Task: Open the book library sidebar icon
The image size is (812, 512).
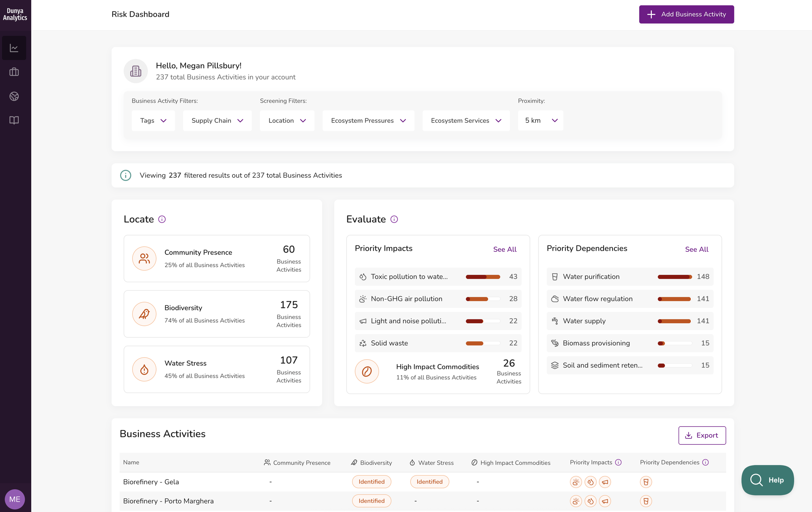Action: (x=14, y=120)
